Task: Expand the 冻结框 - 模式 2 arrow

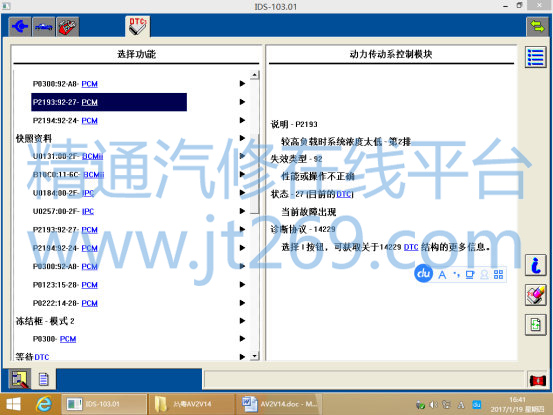Action: pos(242,321)
